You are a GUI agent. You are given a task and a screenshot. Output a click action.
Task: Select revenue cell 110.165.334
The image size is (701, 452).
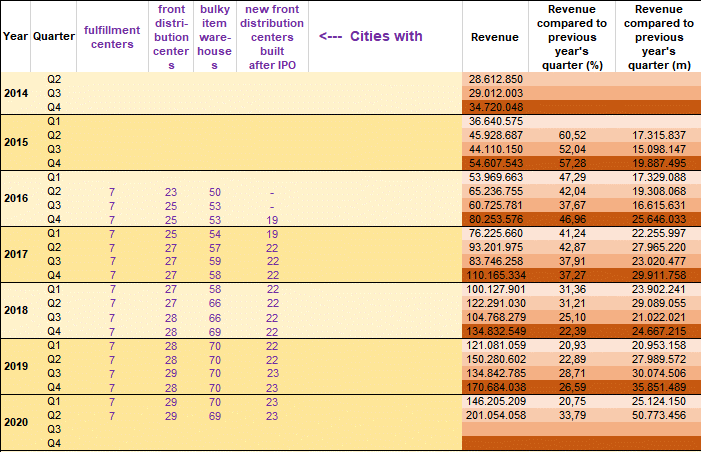click(x=495, y=275)
